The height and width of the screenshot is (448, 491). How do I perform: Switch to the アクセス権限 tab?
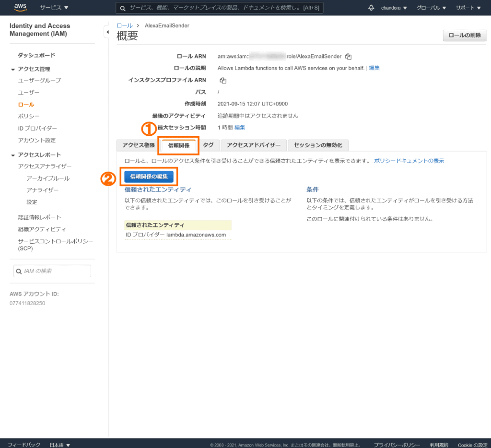click(139, 145)
